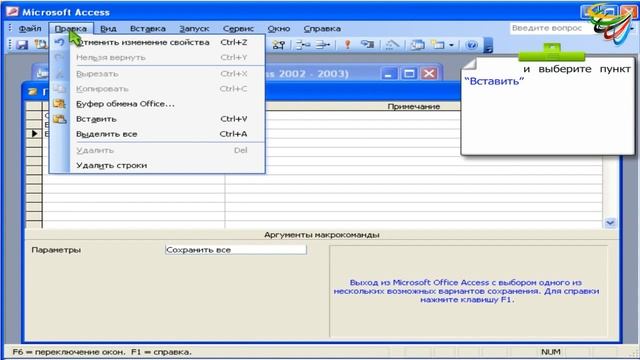Click the Параметры label
This screenshot has width=640, height=360.
tap(56, 250)
